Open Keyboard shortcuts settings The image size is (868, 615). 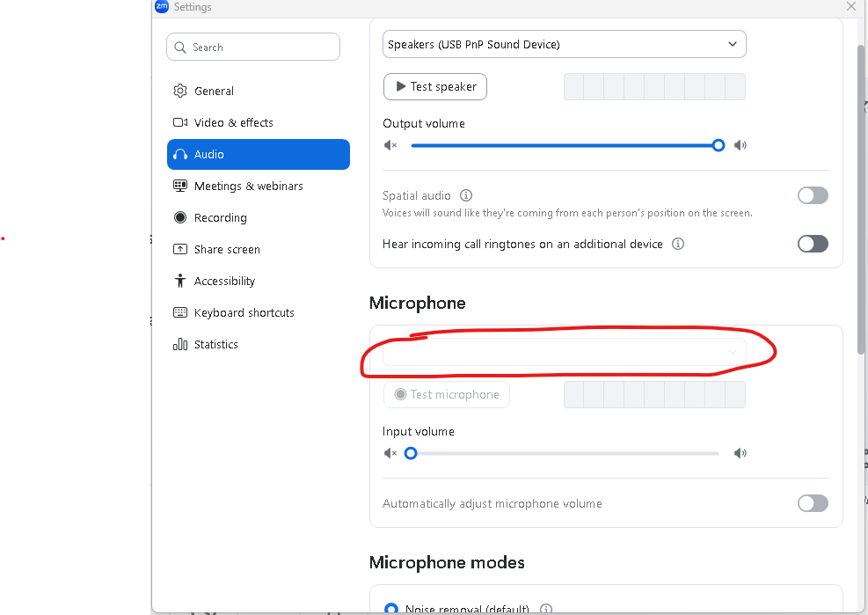[259, 312]
